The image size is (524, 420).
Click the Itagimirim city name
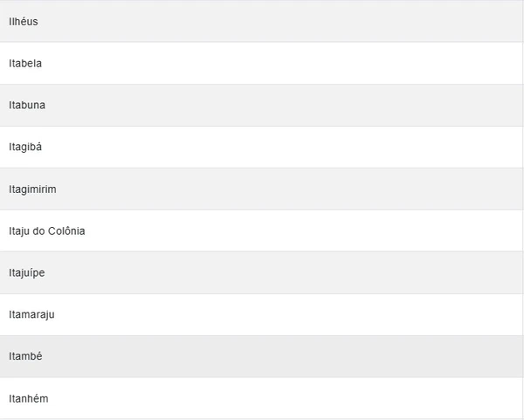[x=32, y=189]
